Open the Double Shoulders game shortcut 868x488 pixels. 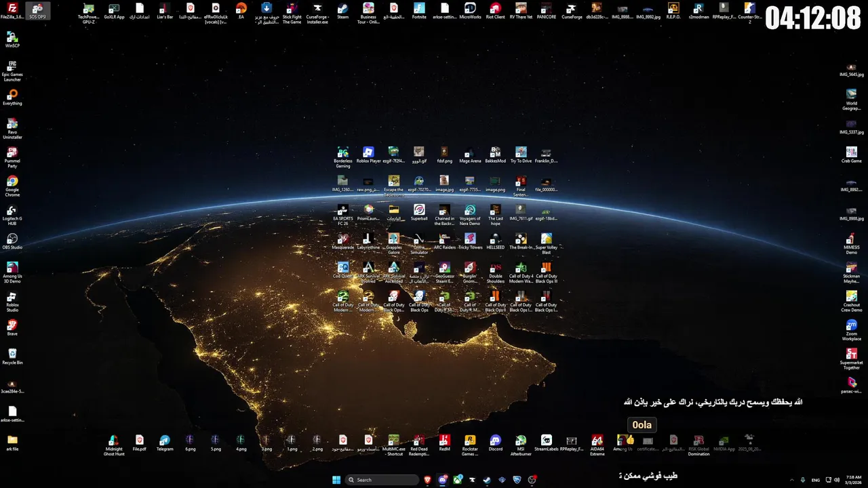(496, 273)
